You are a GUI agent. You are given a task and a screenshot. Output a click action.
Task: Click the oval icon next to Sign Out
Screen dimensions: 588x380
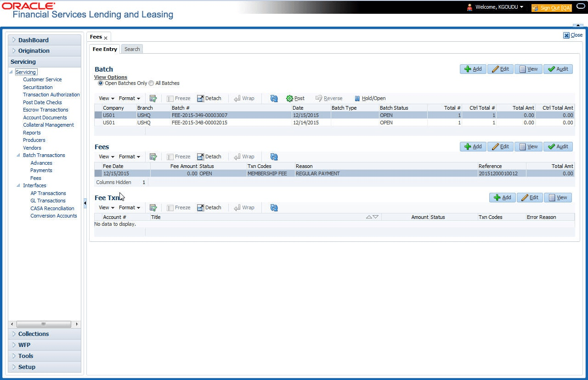pyautogui.click(x=580, y=7)
